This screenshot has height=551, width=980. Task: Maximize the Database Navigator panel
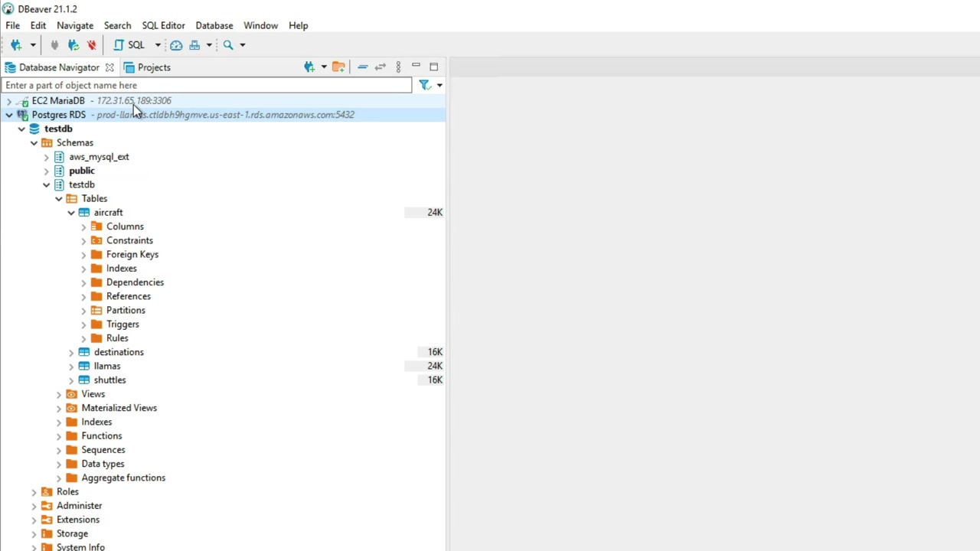click(x=434, y=67)
